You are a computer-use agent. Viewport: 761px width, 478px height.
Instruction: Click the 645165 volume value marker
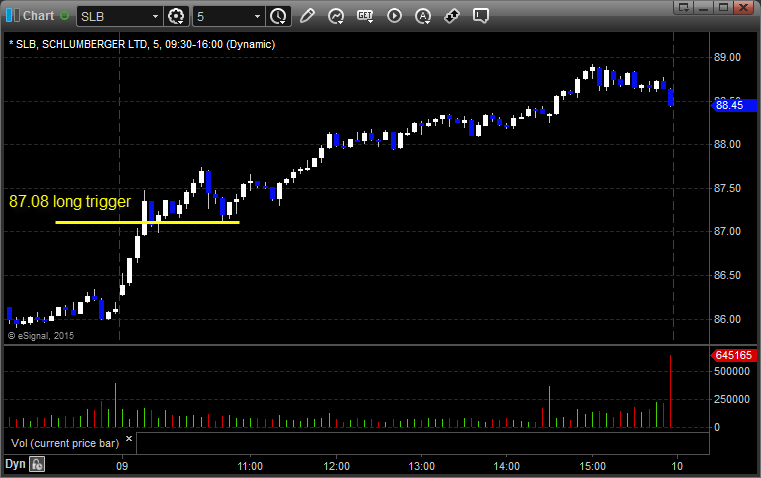[733, 355]
